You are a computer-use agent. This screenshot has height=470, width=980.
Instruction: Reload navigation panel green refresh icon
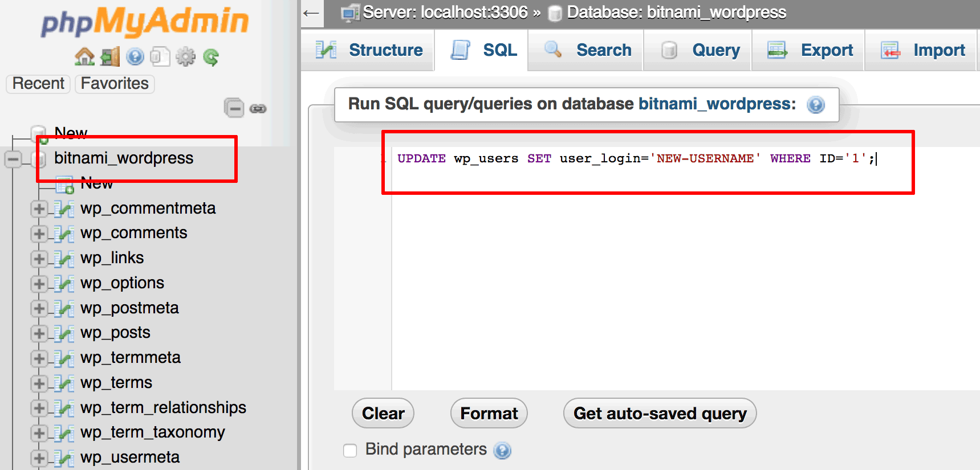211,57
